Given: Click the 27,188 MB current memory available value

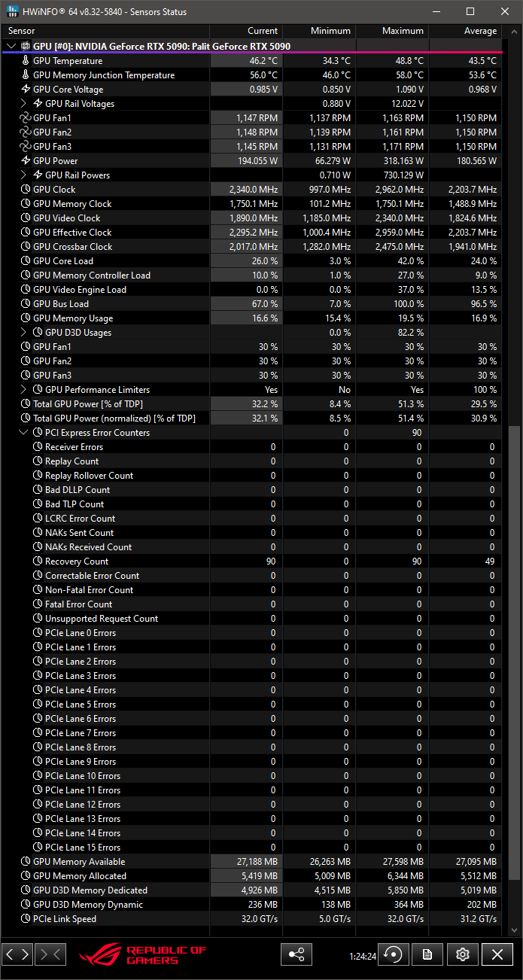Looking at the screenshot, I should 257,862.
